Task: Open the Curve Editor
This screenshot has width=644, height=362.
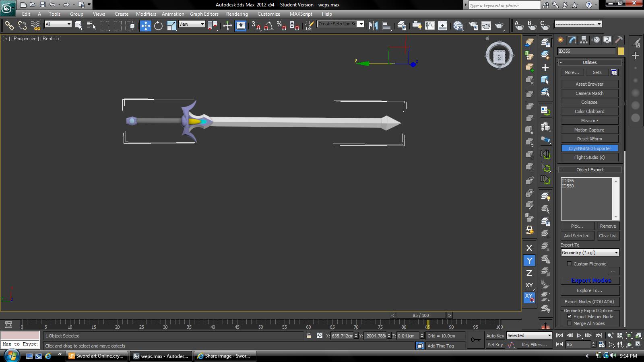Action: point(429,26)
